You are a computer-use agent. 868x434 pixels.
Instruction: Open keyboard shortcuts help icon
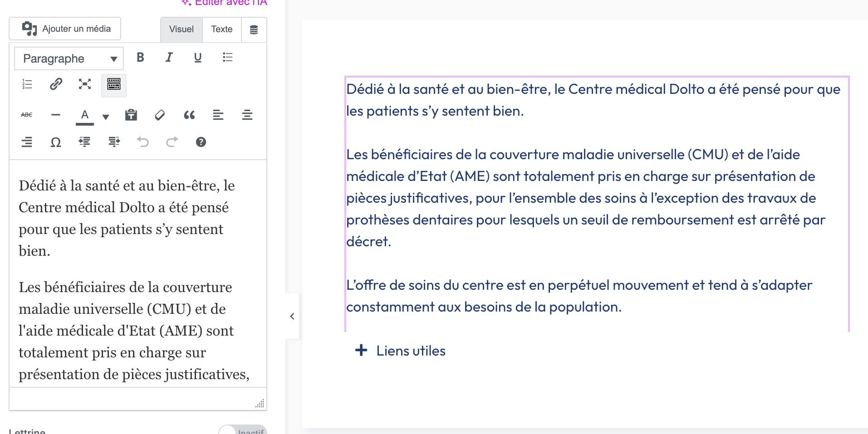(x=201, y=142)
